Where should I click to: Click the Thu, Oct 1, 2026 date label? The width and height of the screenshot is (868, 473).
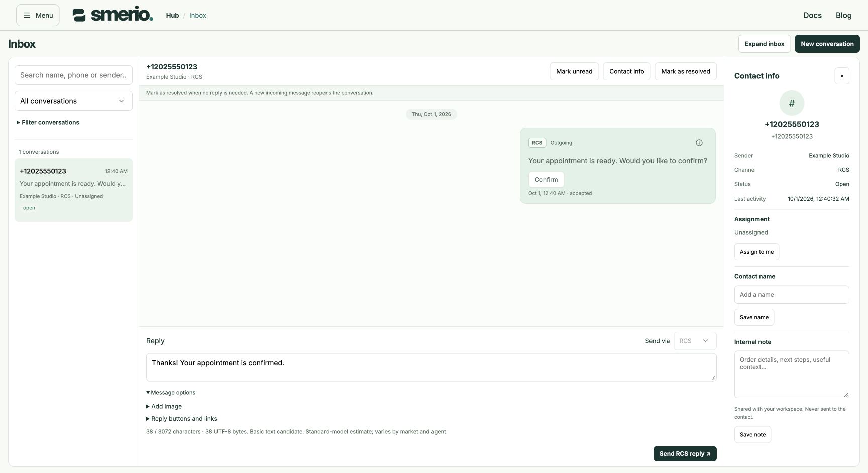coord(431,114)
